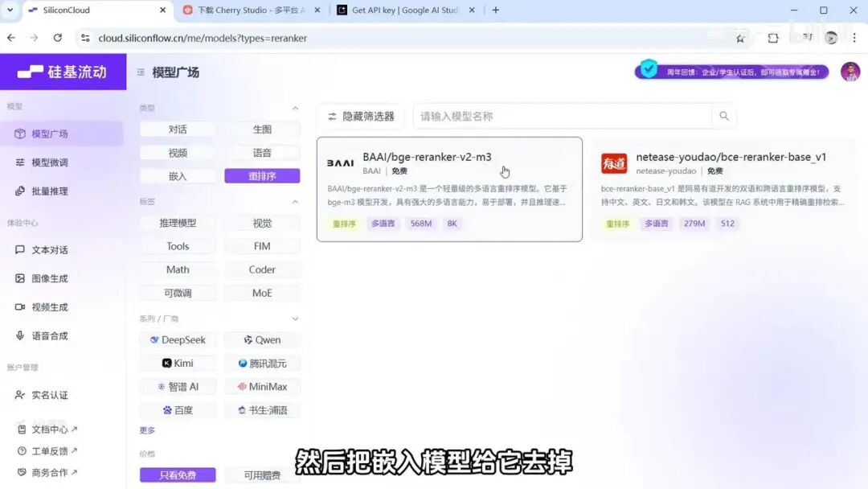This screenshot has height=489, width=868.
Task: Toggle the 语音 type filter
Action: [262, 153]
